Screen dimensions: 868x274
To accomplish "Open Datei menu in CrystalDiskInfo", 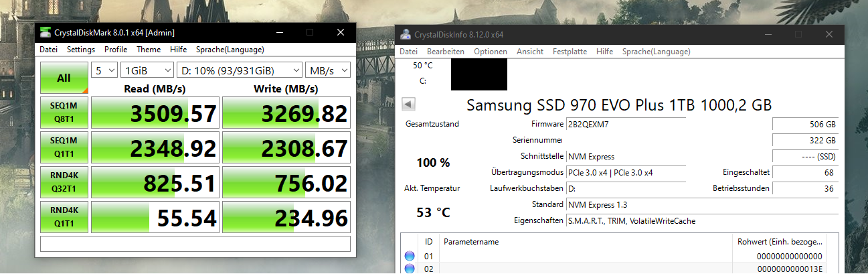I will coord(408,52).
